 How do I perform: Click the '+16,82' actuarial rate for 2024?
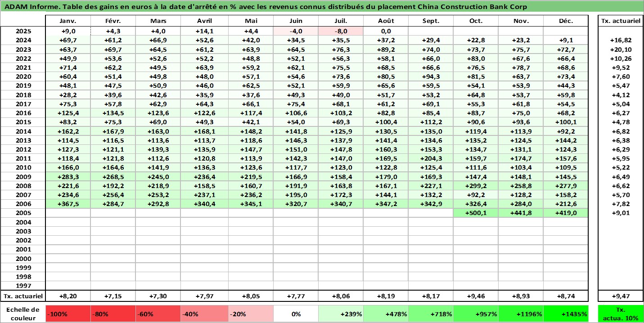[621, 40]
